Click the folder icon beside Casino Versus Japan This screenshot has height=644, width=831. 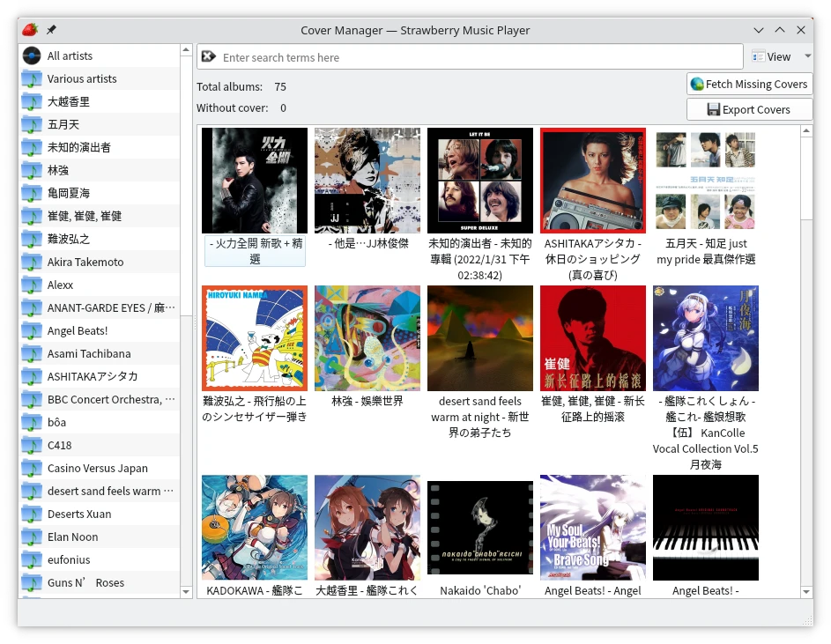[32, 469]
